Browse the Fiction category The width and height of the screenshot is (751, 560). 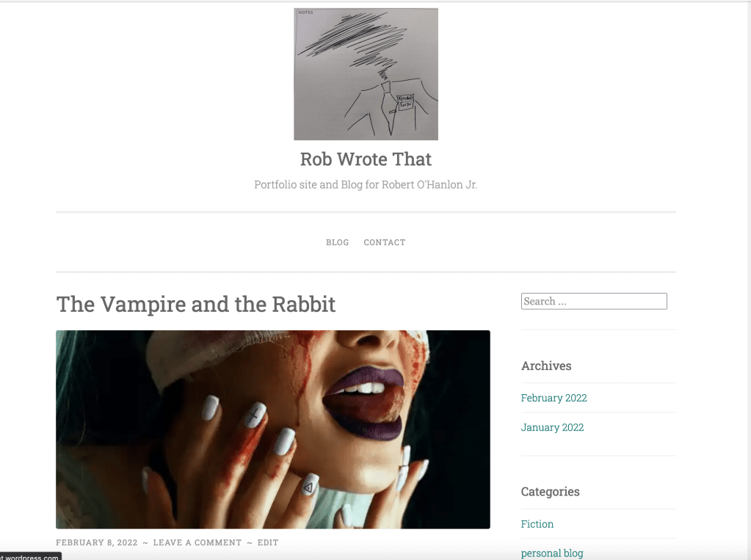click(x=537, y=524)
